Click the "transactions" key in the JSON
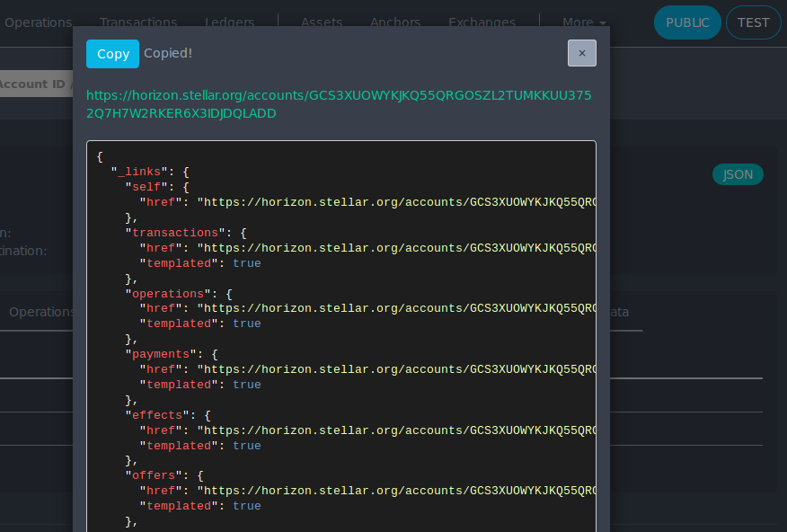The height and width of the screenshot is (532, 787). pos(175,233)
